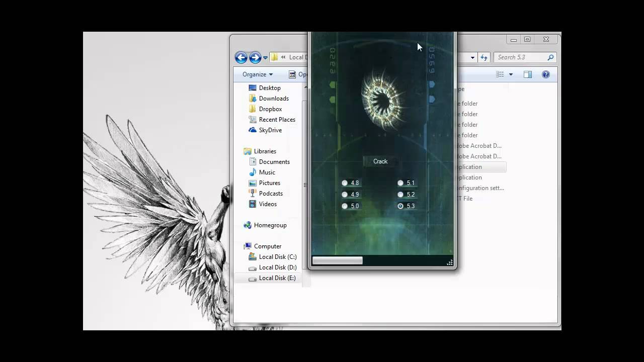Viewport: 644px width, 362px height.
Task: Select Computer in navigation pane
Action: (x=267, y=246)
